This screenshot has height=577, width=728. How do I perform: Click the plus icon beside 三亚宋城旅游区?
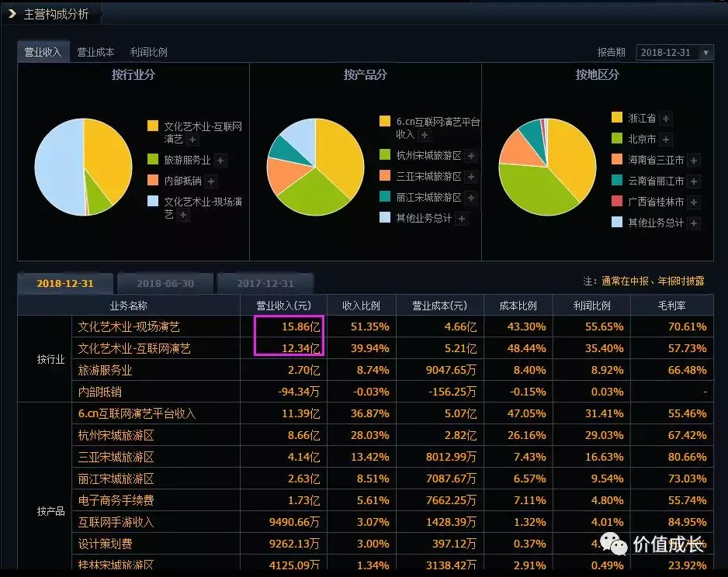[x=470, y=176]
